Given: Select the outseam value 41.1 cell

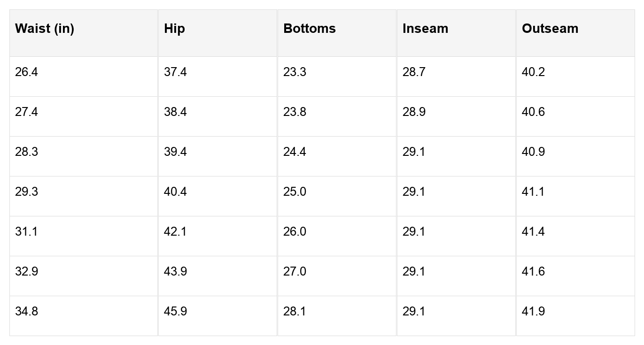Looking at the screenshot, I should click(533, 192).
